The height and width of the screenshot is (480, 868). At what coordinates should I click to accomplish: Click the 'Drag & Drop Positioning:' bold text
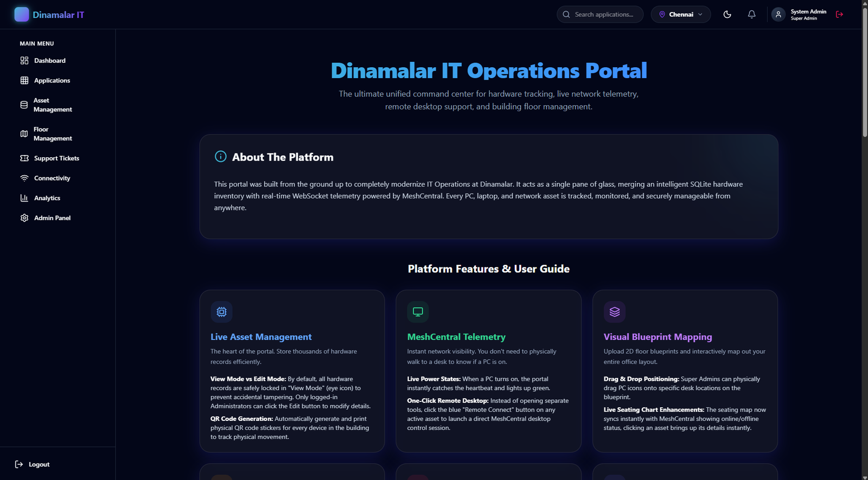[641, 379]
